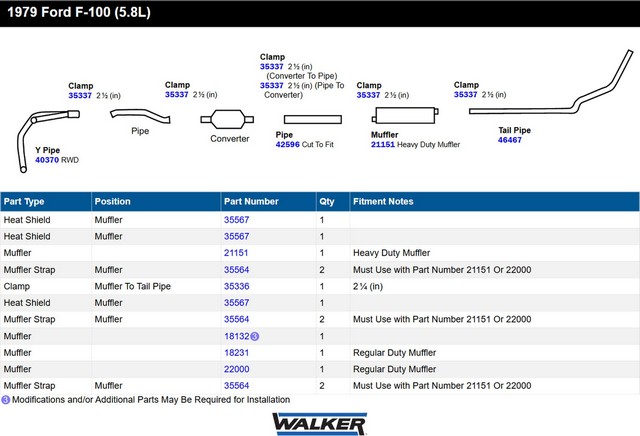Viewport: 640px width, 436px height.
Task: Click the Muffler drawing in the diagram
Action: [x=405, y=115]
